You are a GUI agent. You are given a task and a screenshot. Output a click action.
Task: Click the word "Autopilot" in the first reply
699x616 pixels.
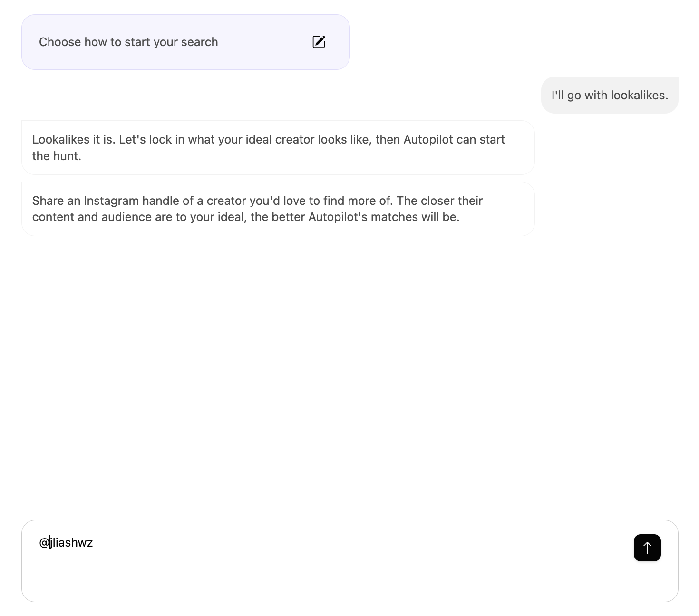coord(428,139)
